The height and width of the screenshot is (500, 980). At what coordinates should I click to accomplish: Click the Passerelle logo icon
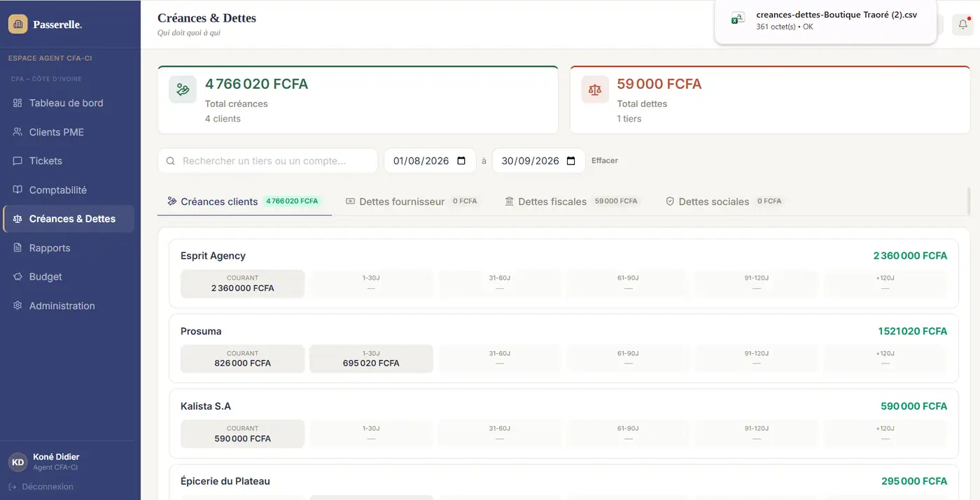[18, 24]
